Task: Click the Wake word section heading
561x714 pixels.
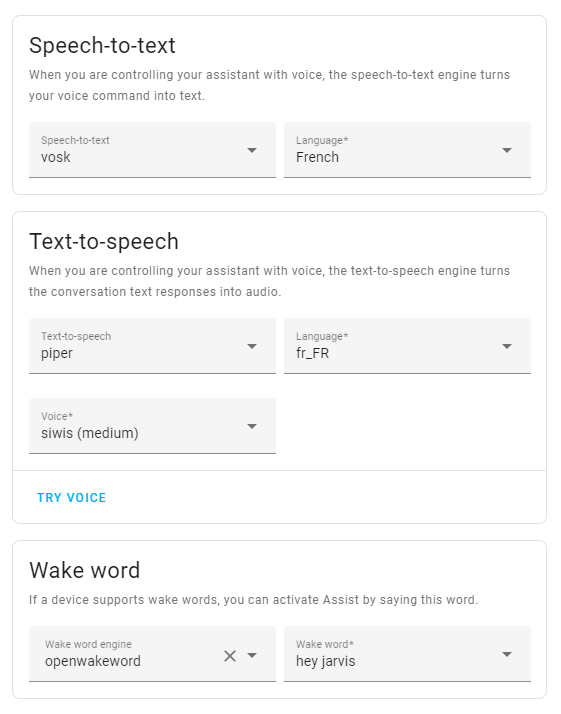Action: click(85, 570)
